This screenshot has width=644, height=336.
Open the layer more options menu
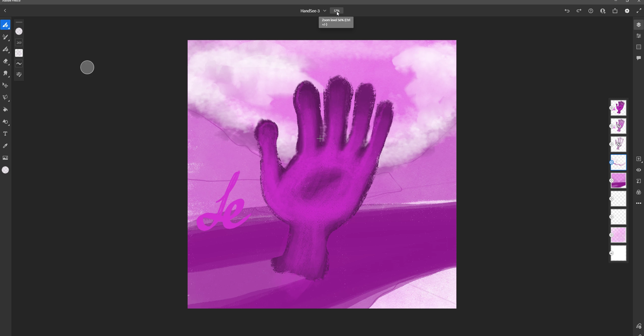point(638,203)
